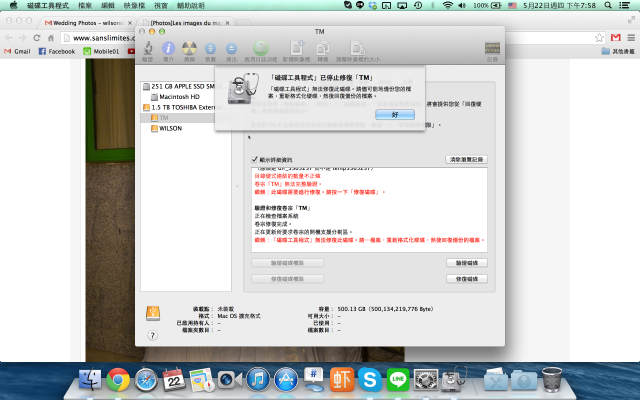Click the Clear History (清除瀏覽記錄) button

pos(466,159)
